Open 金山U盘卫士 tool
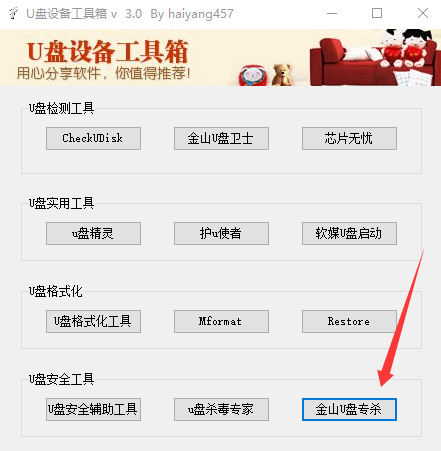Image resolution: width=441 pixels, height=451 pixels. point(221,138)
